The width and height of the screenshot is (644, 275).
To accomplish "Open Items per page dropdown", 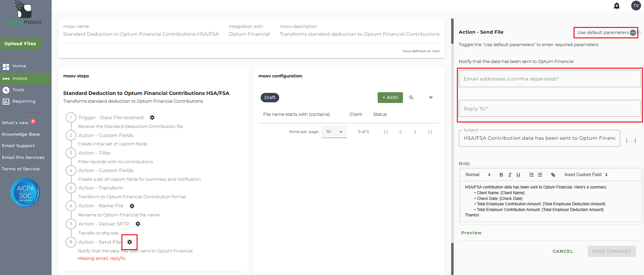I will [x=334, y=132].
